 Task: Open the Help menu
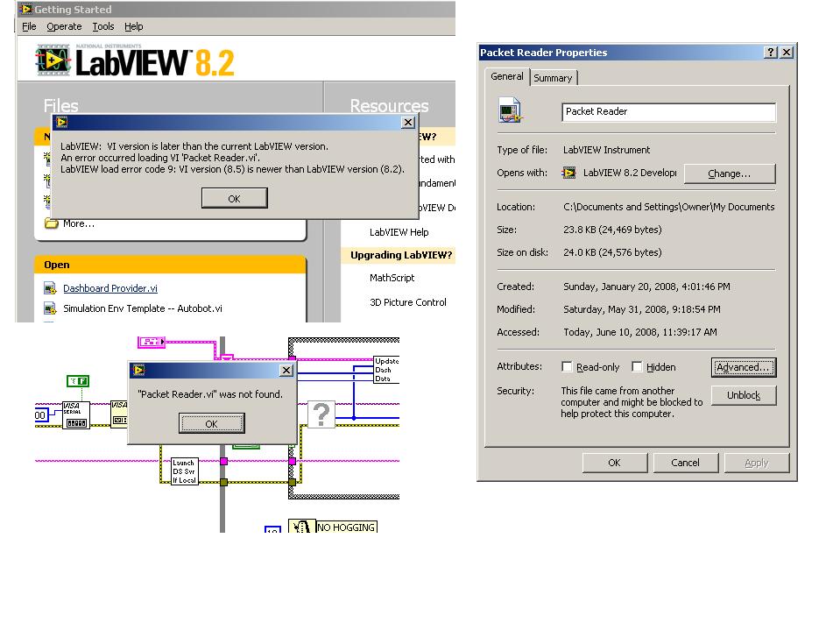133,26
